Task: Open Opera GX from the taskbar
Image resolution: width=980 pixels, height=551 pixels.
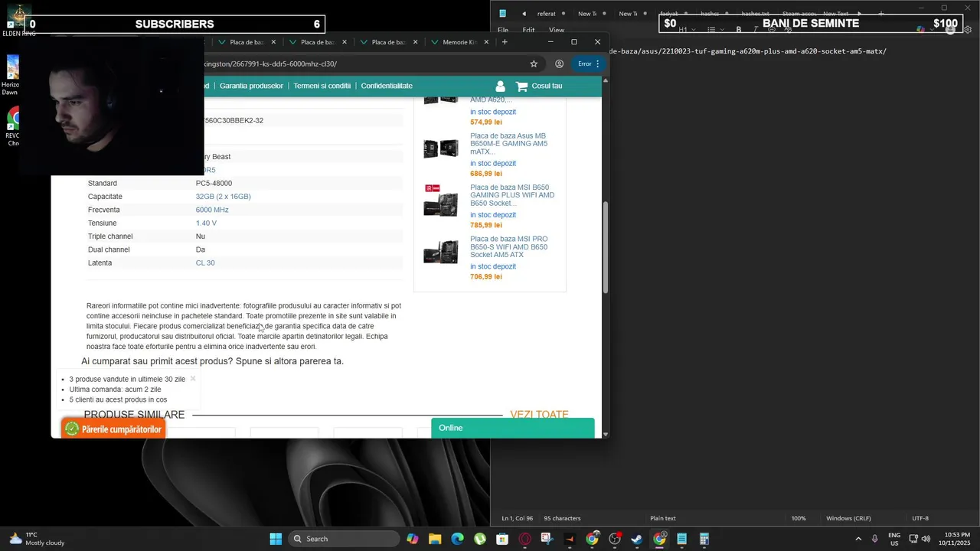Action: (x=524, y=539)
